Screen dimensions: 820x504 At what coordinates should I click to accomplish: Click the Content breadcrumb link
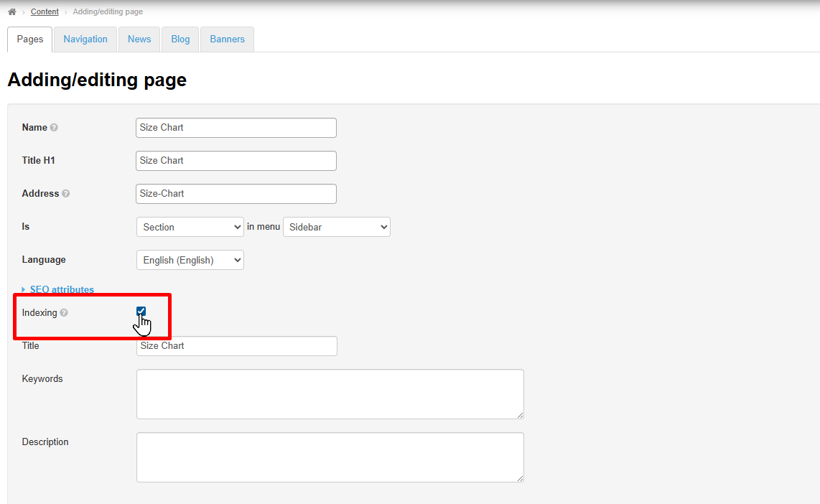45,12
